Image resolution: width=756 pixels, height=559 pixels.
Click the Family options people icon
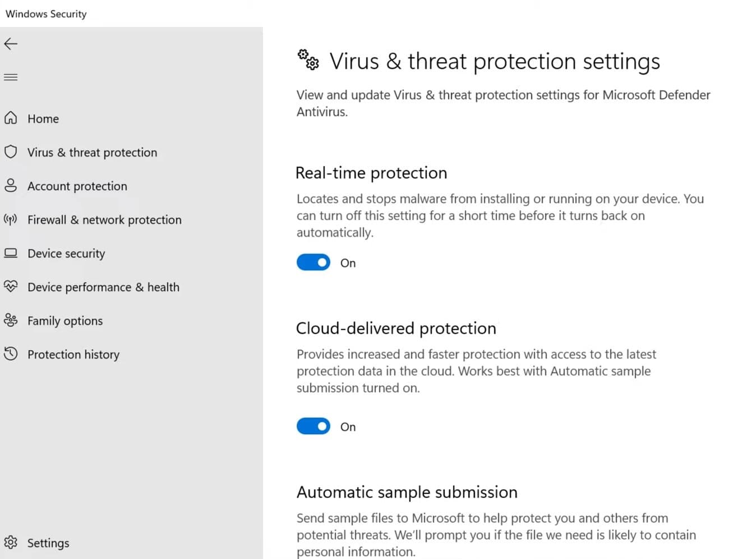click(11, 320)
